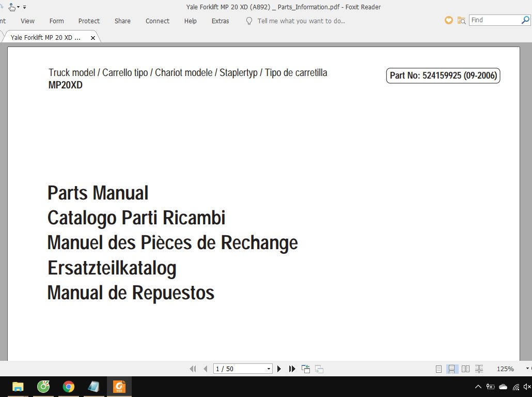Click the 125% zoom level value
The image size is (532, 397).
pyautogui.click(x=505, y=369)
